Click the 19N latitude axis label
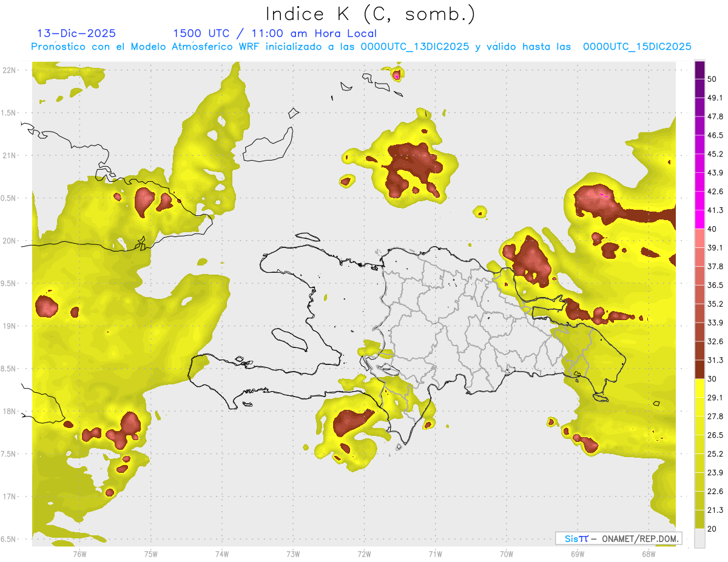 [x=10, y=326]
